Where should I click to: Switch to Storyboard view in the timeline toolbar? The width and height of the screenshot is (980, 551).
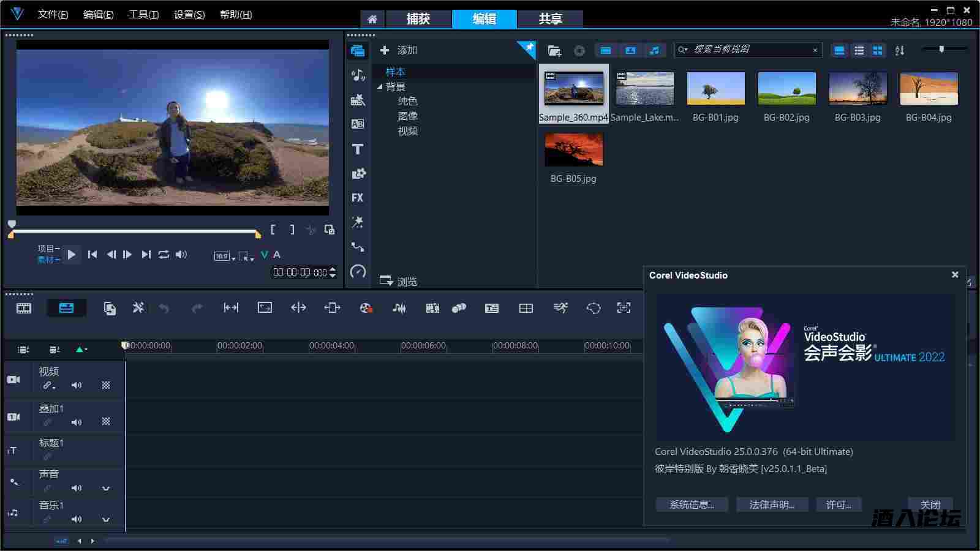22,308
